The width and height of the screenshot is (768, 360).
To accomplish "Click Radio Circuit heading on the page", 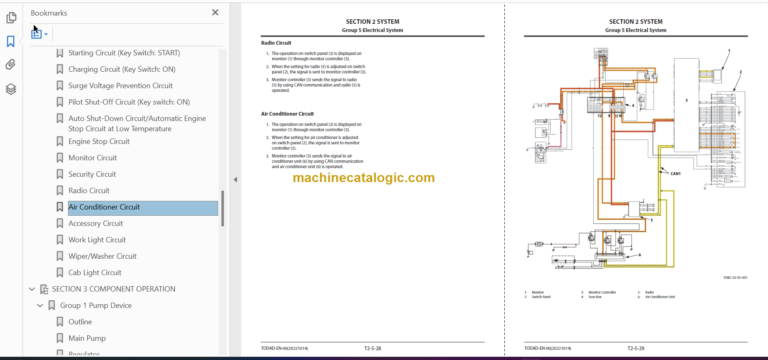I will coord(276,44).
